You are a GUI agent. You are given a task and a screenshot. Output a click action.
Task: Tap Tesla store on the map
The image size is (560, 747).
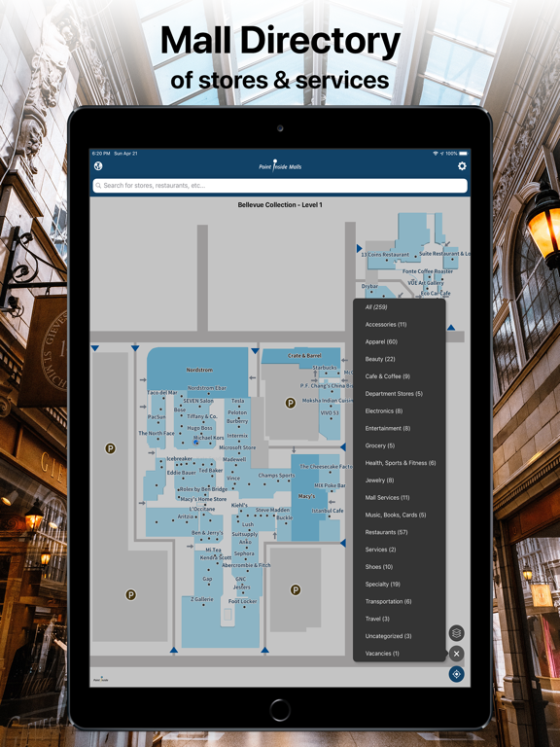tap(237, 401)
